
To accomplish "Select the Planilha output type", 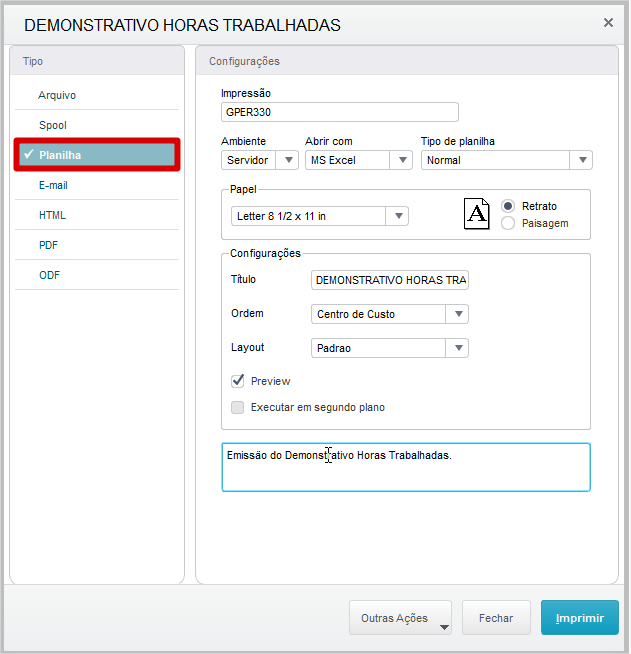I will [97, 155].
